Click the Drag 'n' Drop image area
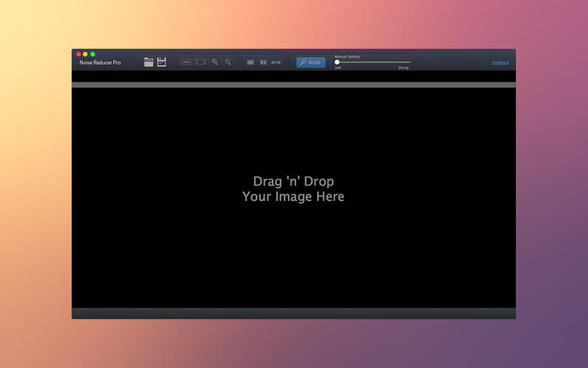 [x=293, y=197]
